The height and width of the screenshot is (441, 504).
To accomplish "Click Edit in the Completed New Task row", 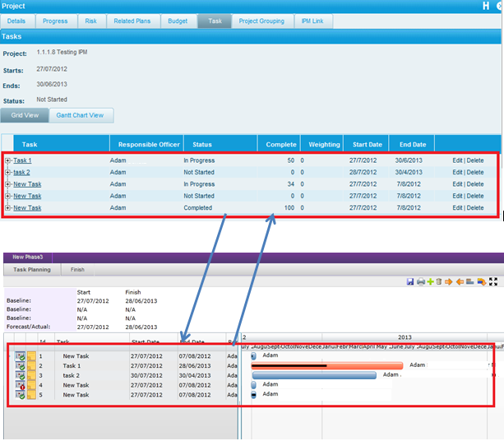I will (457, 208).
